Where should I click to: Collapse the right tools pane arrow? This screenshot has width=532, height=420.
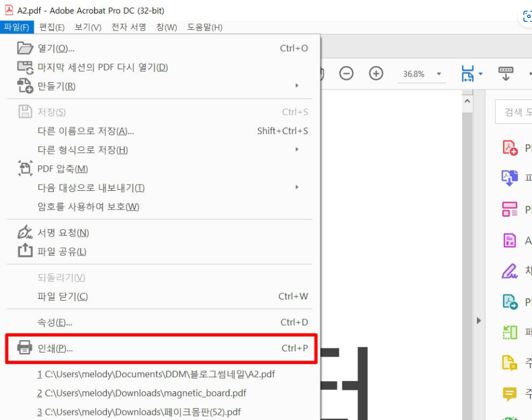[x=479, y=320]
